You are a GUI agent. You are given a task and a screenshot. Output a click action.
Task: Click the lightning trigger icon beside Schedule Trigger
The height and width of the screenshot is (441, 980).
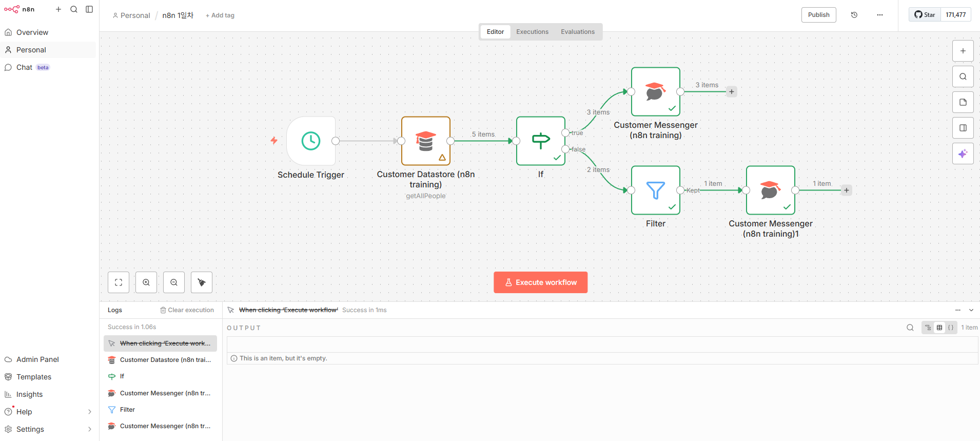pyautogui.click(x=274, y=140)
